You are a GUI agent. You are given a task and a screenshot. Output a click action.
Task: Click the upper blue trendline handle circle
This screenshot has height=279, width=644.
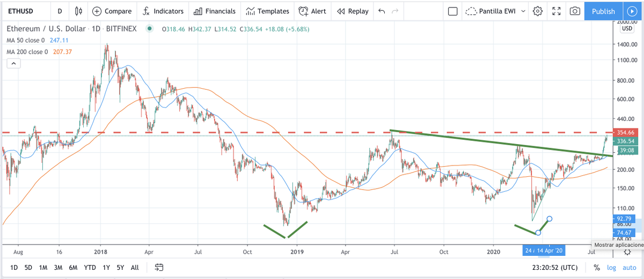[549, 219]
